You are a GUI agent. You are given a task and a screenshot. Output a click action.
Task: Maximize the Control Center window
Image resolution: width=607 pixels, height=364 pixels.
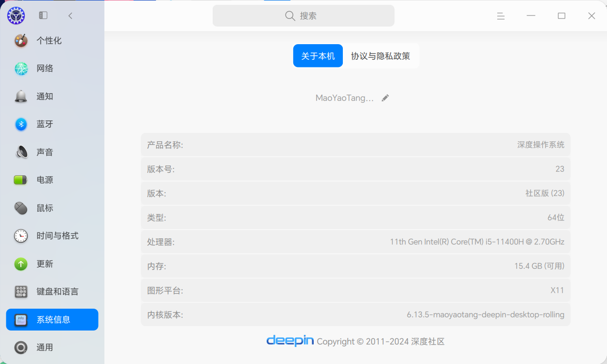coord(561,16)
